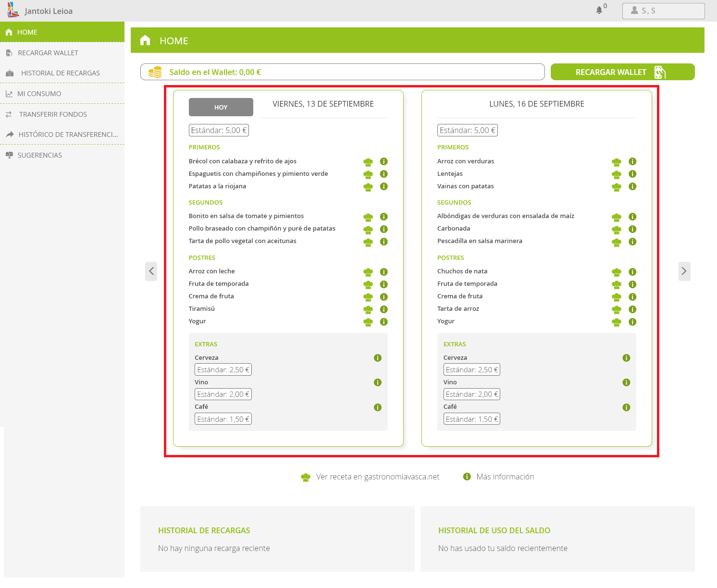The height and width of the screenshot is (588, 717).
Task: View info icon for Monday's Café
Action: [x=626, y=407]
